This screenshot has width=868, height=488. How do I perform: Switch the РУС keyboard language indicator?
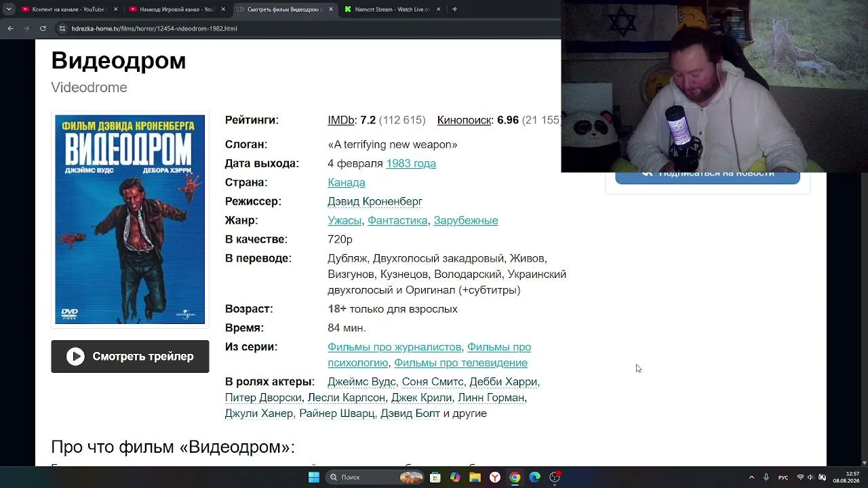783,477
